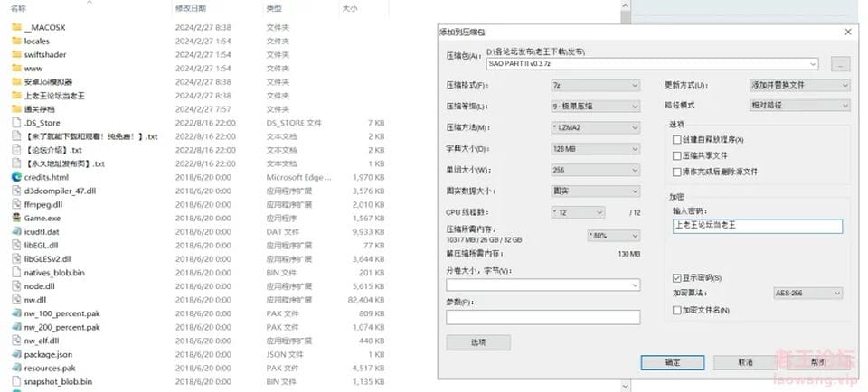
Task: Click the 帮助 button in archive dialog
Action: click(x=817, y=363)
